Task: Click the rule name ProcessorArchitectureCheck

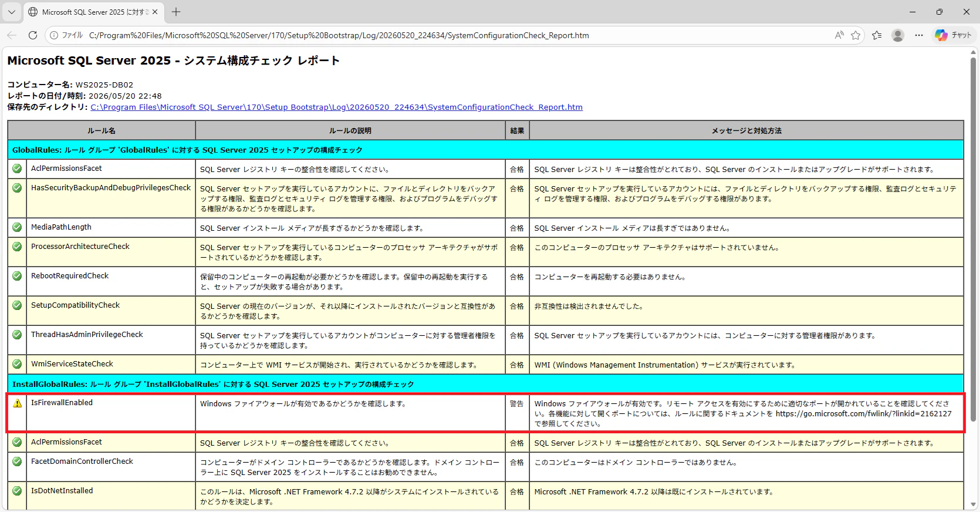Action: coord(80,247)
